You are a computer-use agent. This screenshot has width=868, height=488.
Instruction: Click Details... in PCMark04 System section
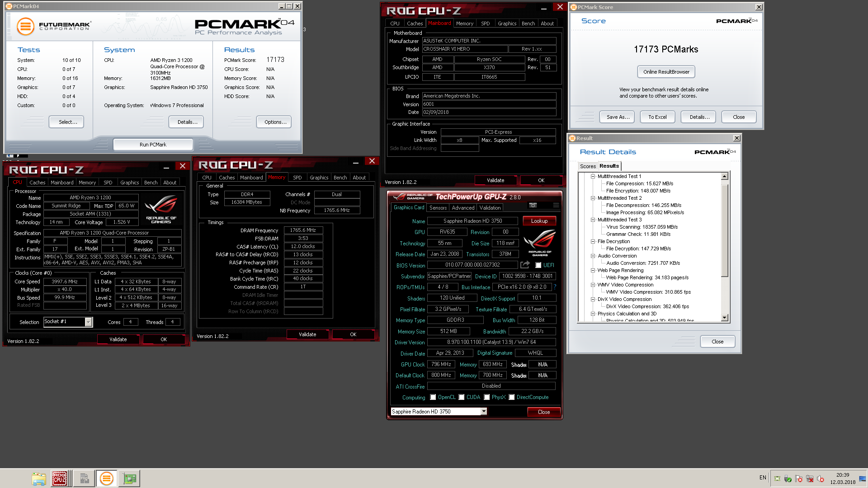186,122
